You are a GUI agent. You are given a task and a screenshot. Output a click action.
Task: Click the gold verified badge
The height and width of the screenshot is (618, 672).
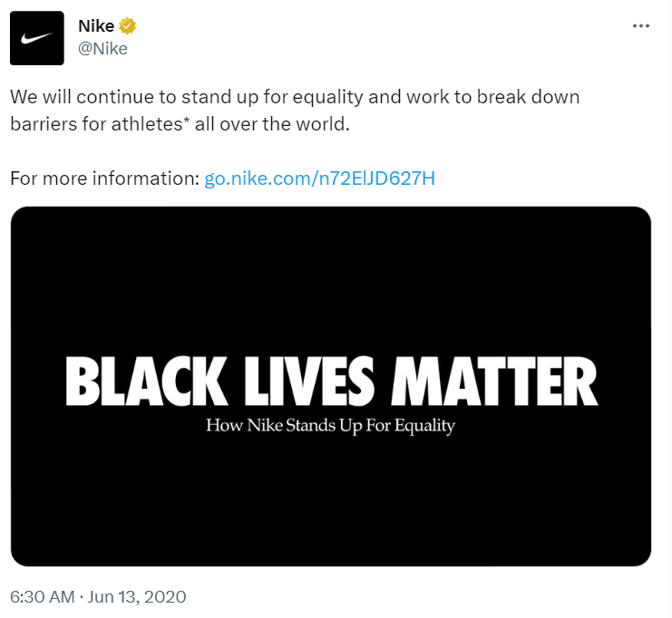coord(129,26)
